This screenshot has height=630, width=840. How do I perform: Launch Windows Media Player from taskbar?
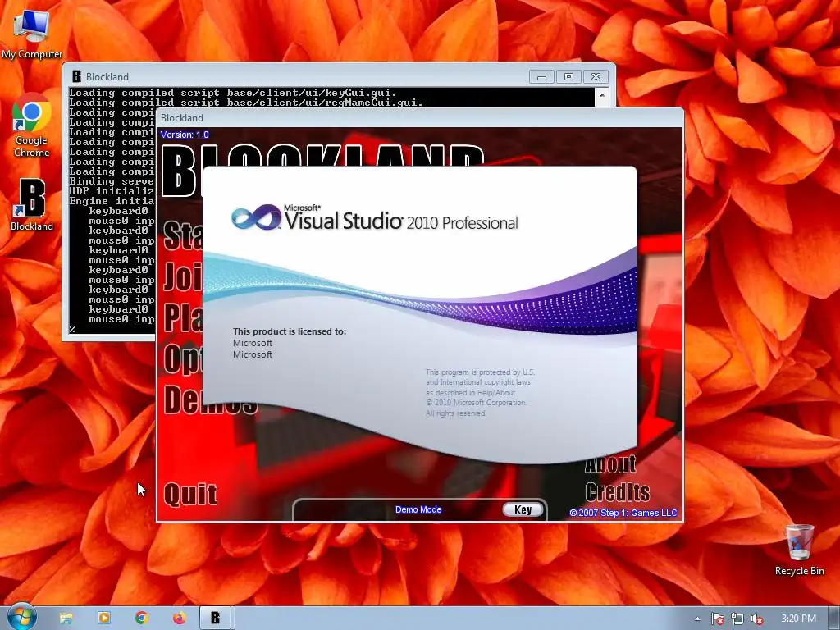point(104,618)
